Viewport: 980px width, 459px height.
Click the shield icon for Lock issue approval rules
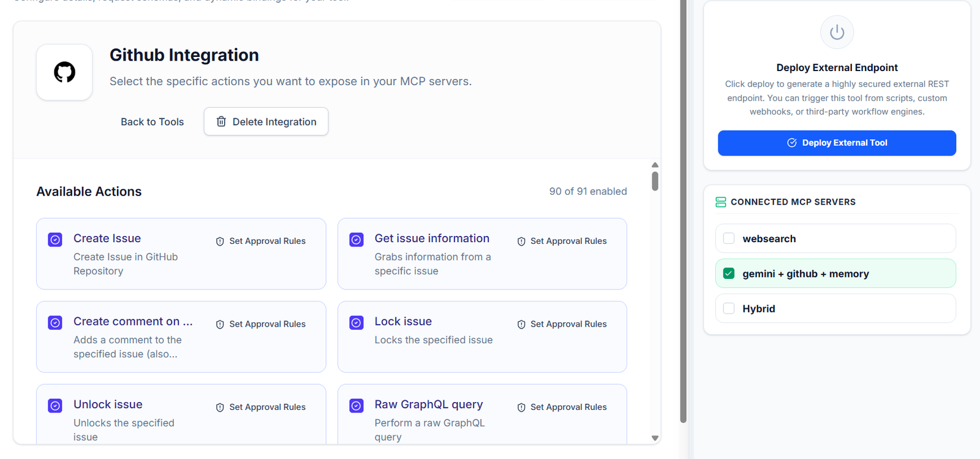[521, 324]
